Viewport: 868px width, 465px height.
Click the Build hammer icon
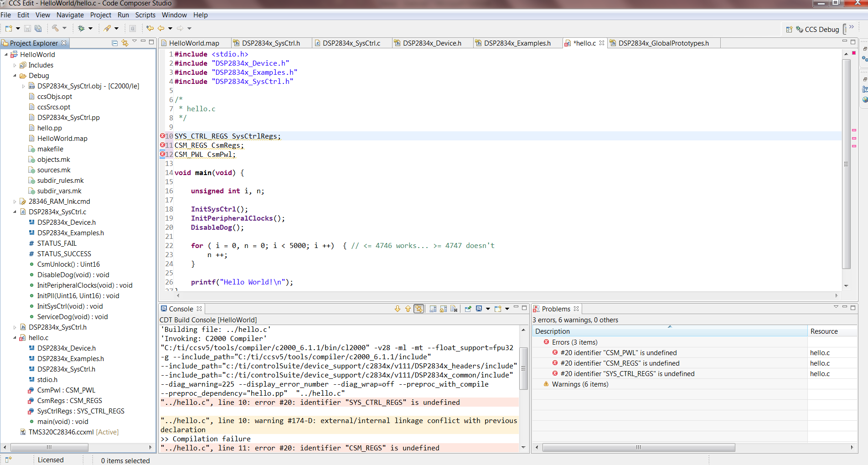coord(55,28)
